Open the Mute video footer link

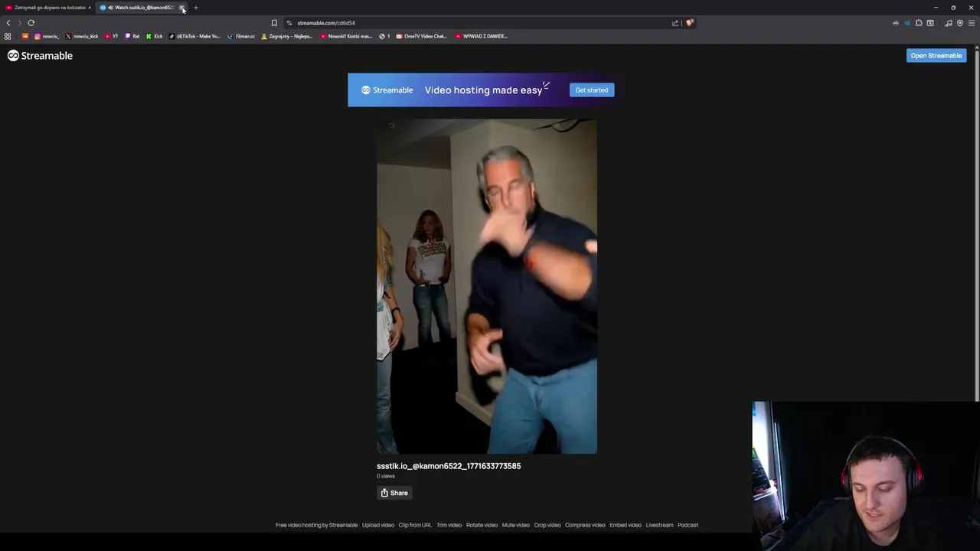click(515, 525)
